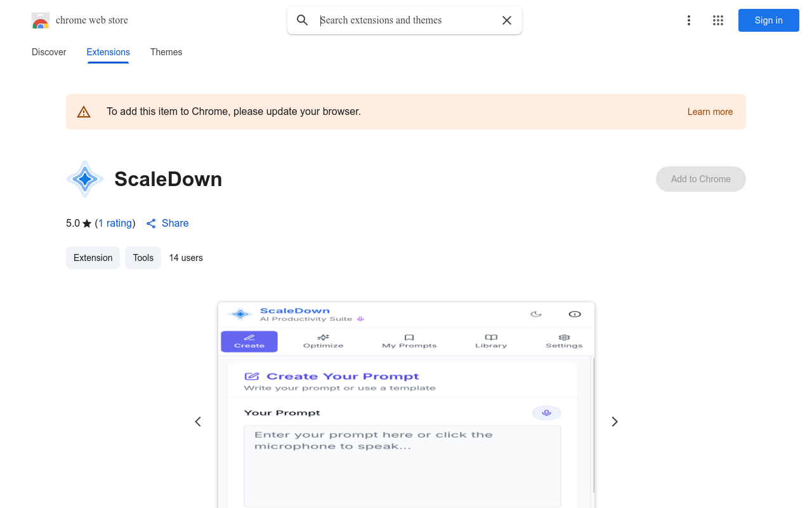Click the update browser warning message

pos(233,112)
